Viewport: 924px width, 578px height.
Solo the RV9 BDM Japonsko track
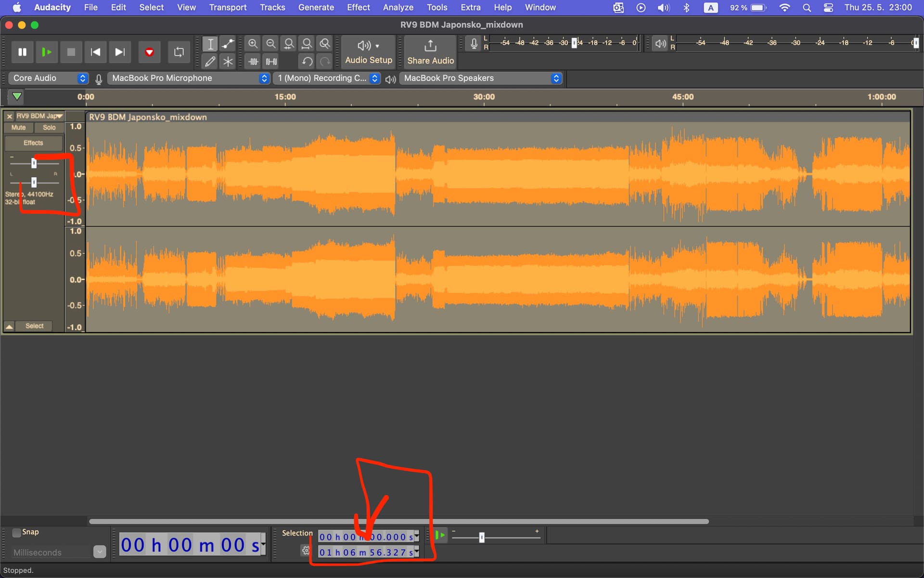click(49, 128)
